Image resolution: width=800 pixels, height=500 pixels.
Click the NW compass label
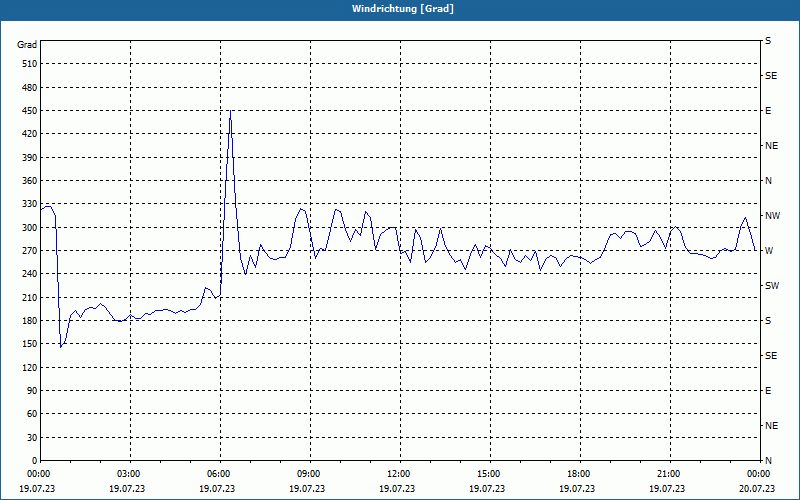click(772, 216)
